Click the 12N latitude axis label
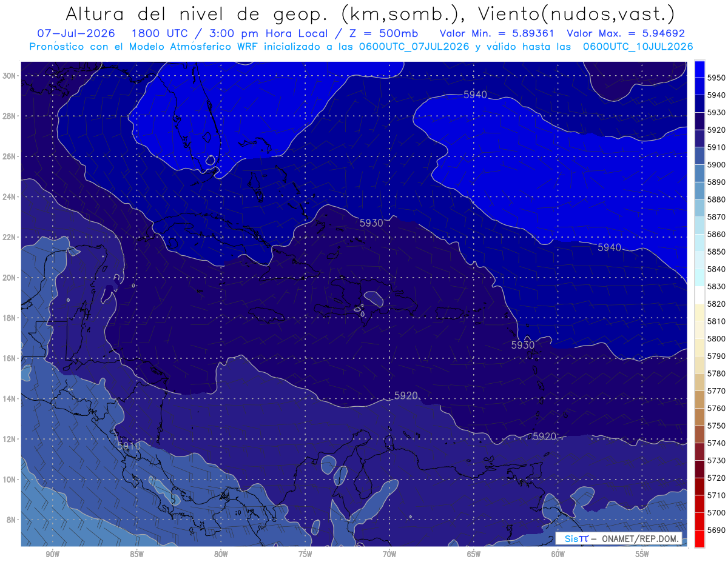 [x=9, y=439]
